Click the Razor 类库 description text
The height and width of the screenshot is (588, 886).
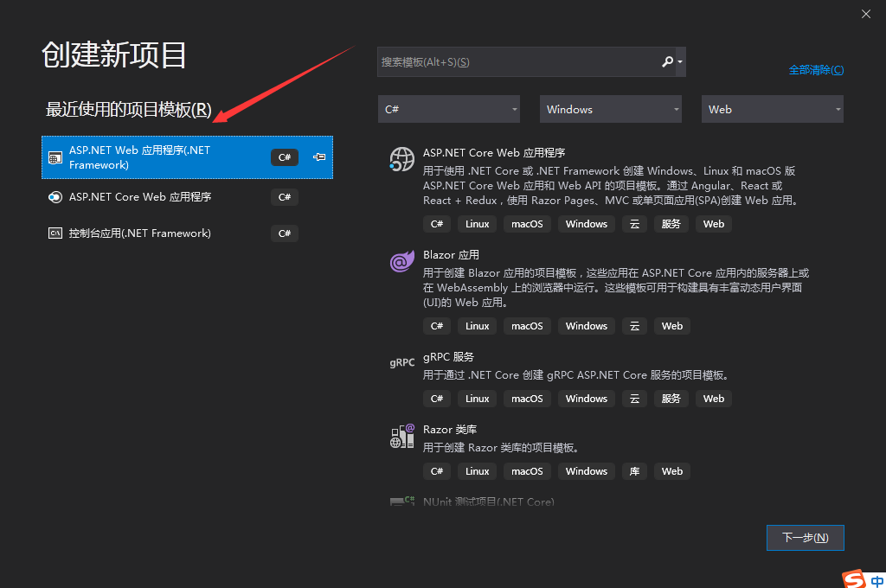(501, 448)
